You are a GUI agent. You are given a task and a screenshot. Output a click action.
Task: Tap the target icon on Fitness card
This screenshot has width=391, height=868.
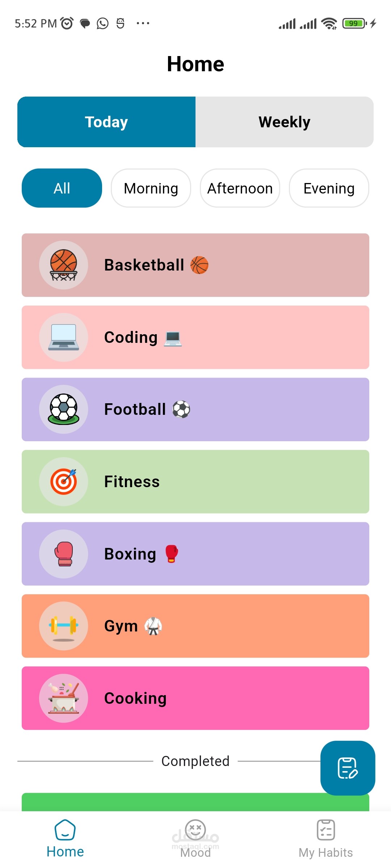click(x=63, y=482)
